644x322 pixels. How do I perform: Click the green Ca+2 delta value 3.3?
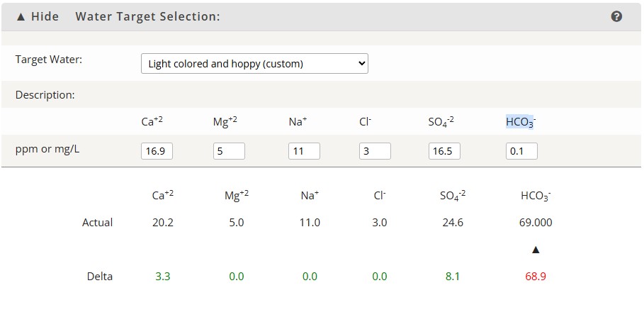(163, 277)
